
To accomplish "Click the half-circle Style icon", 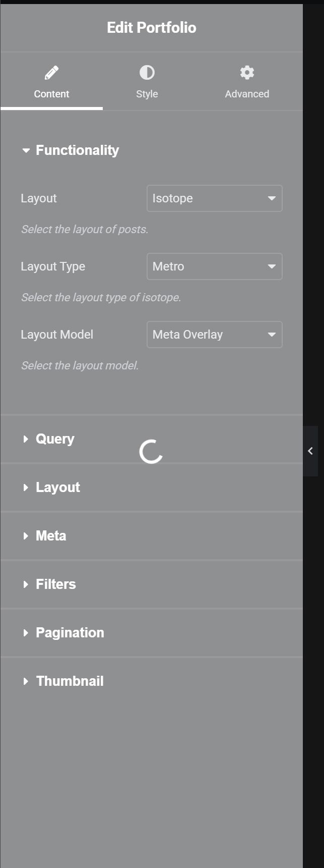I will pyautogui.click(x=147, y=73).
